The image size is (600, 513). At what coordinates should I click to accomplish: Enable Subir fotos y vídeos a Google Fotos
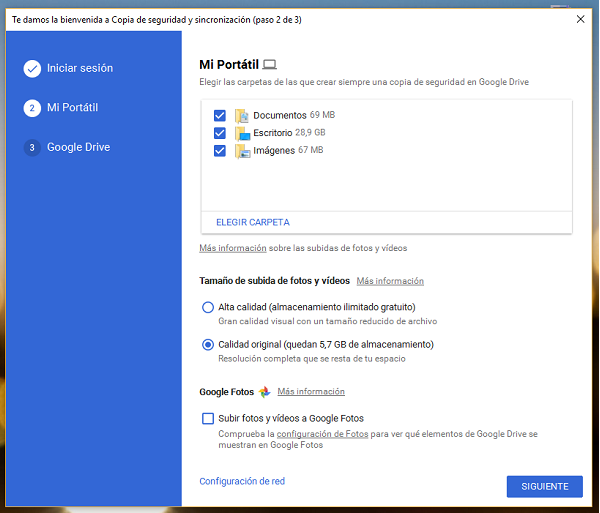208,419
